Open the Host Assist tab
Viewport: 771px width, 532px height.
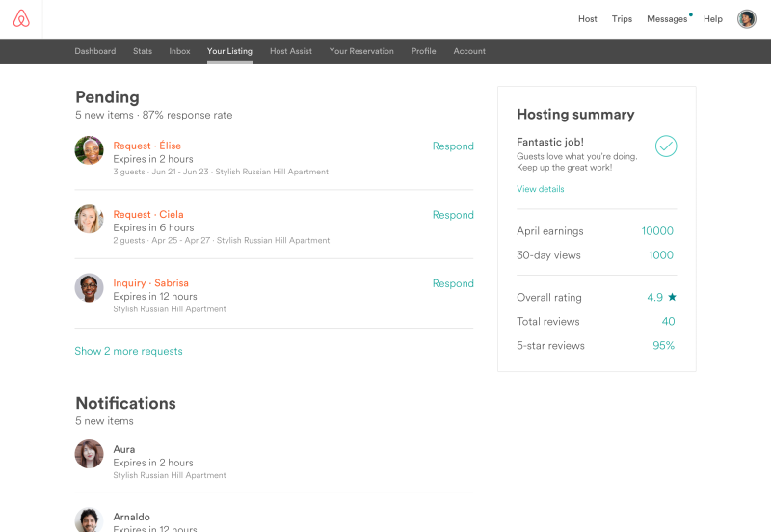[291, 51]
